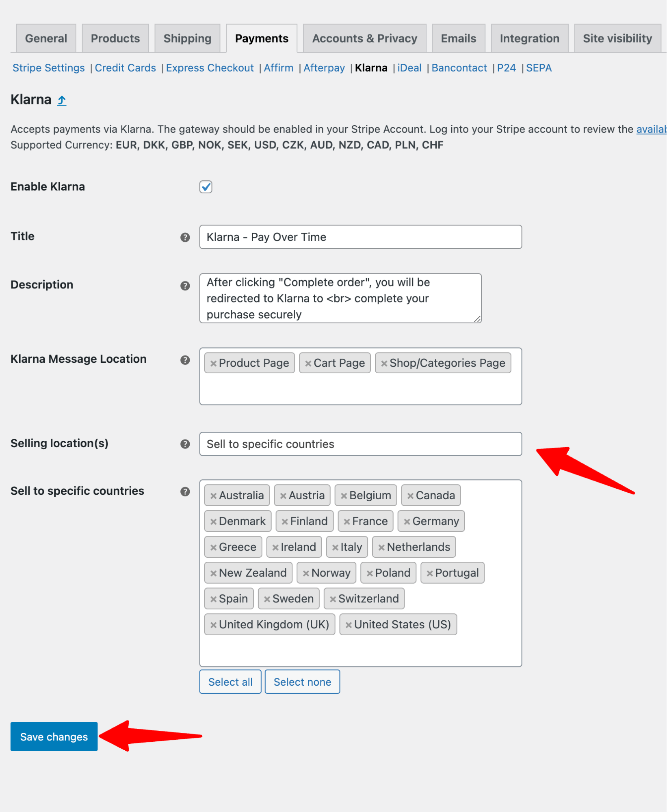Remove Sweden from selected countries
Viewport: 667px width, 812px height.
click(x=267, y=599)
